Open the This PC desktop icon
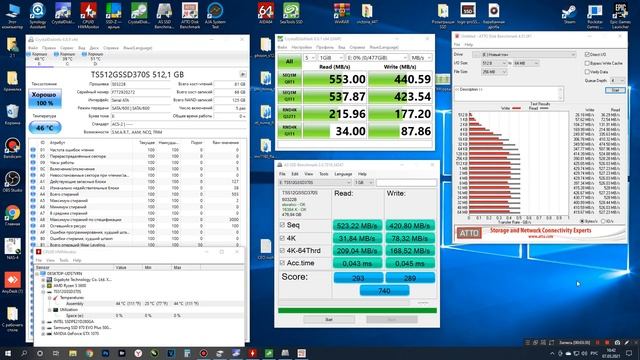 tap(12, 16)
